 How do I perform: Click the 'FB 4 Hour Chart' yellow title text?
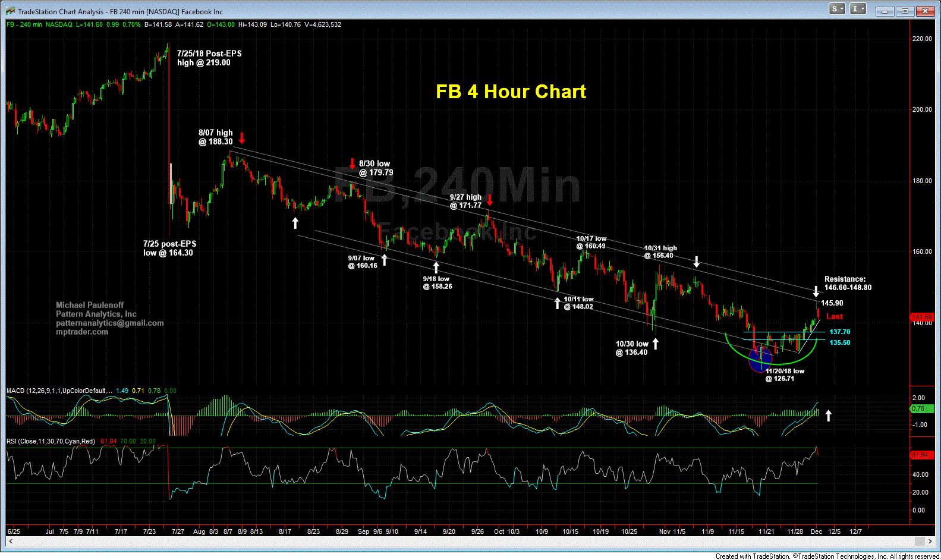[x=511, y=92]
